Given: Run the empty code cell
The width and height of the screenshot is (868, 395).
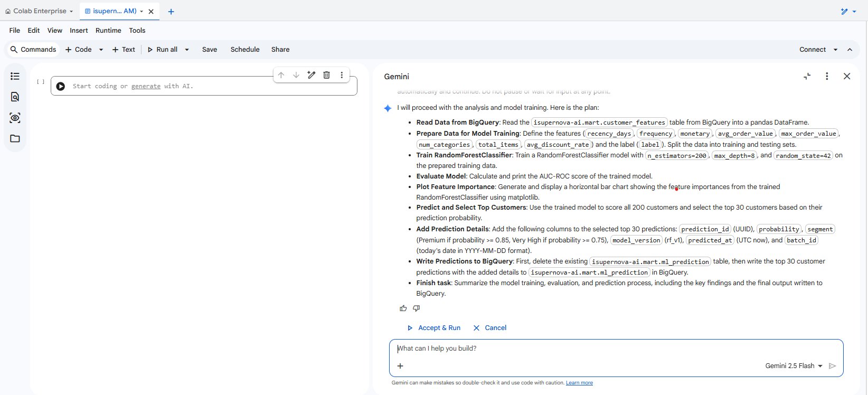Looking at the screenshot, I should click(x=61, y=86).
